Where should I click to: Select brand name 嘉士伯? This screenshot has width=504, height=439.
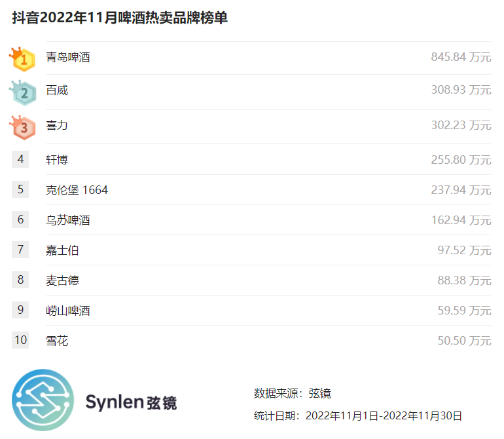(62, 250)
